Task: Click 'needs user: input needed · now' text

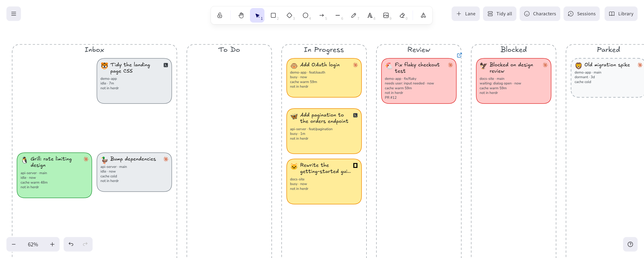Action: pyautogui.click(x=409, y=83)
